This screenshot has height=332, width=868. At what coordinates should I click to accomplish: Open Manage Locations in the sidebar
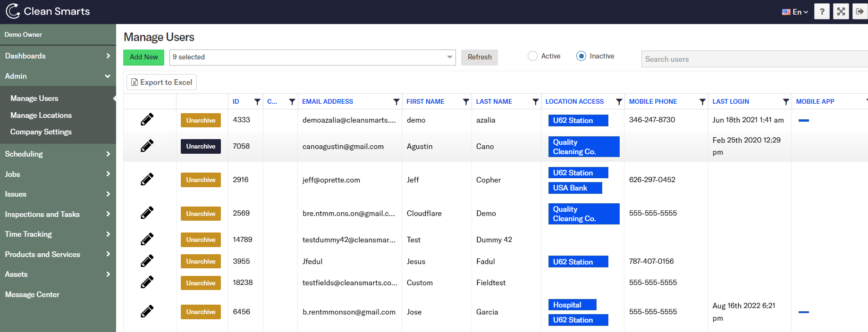[41, 116]
